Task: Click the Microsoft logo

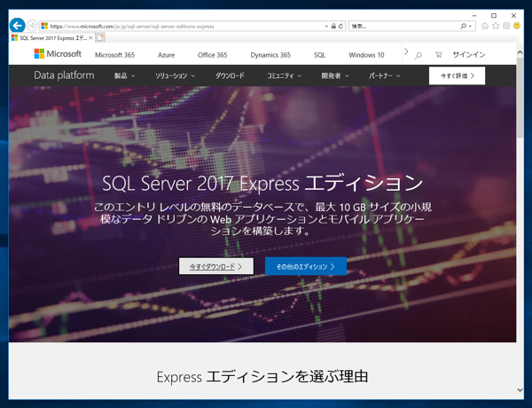Action: tap(58, 54)
